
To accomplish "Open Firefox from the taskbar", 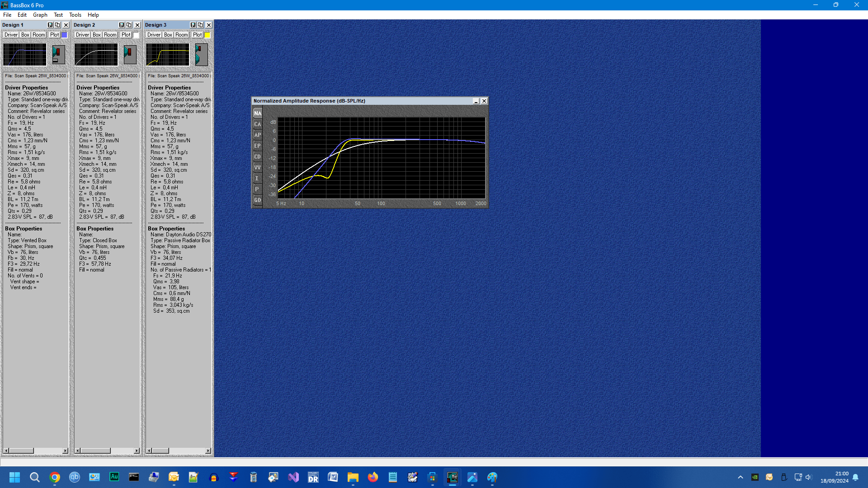I will click(373, 477).
